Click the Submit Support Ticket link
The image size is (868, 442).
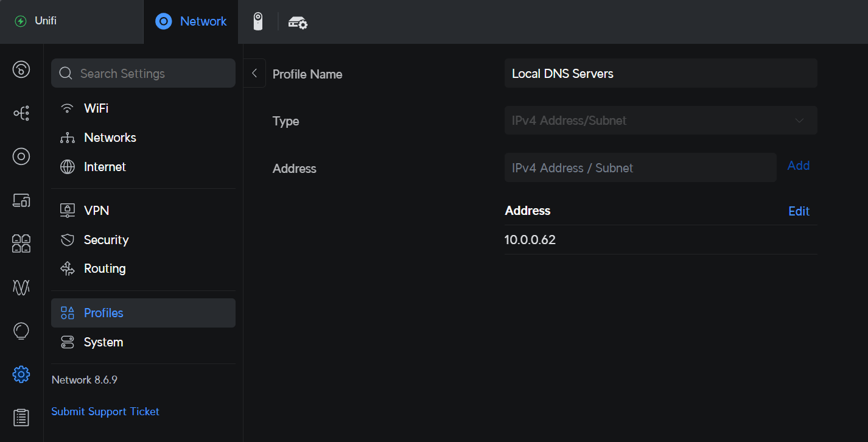pyautogui.click(x=105, y=412)
